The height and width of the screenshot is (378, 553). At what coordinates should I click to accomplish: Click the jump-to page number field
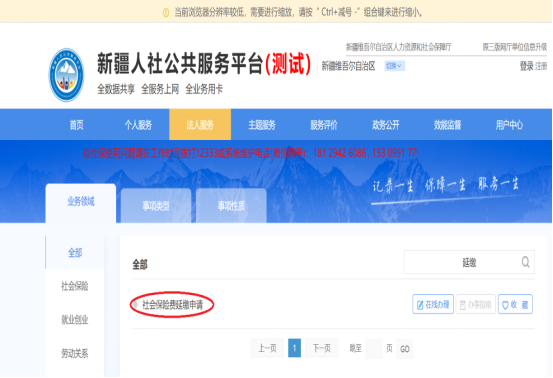(374, 348)
